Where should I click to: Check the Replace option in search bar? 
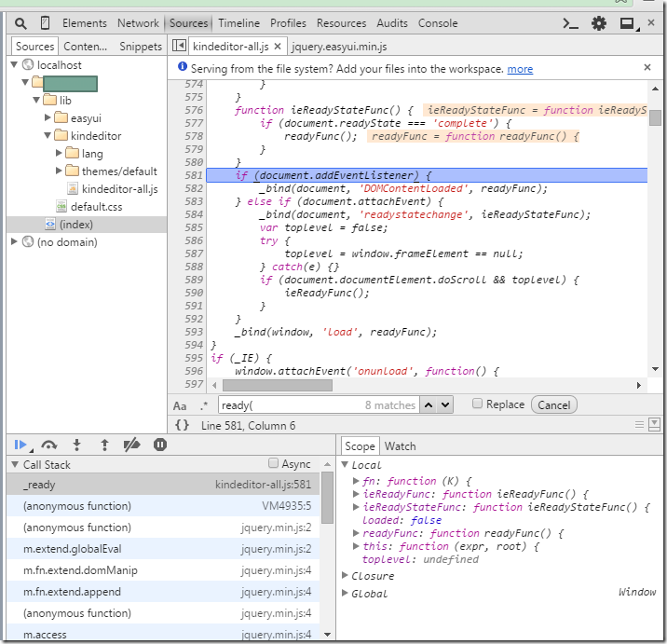(477, 404)
